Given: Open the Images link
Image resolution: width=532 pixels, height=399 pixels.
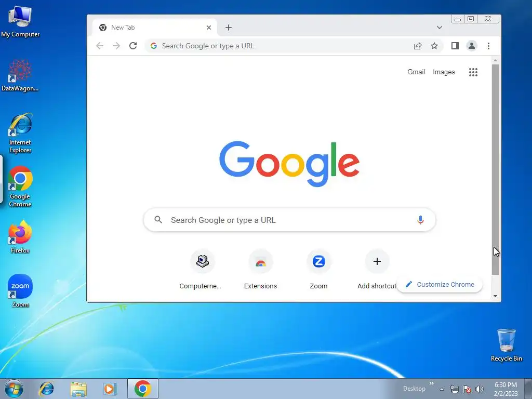Looking at the screenshot, I should click(x=444, y=72).
